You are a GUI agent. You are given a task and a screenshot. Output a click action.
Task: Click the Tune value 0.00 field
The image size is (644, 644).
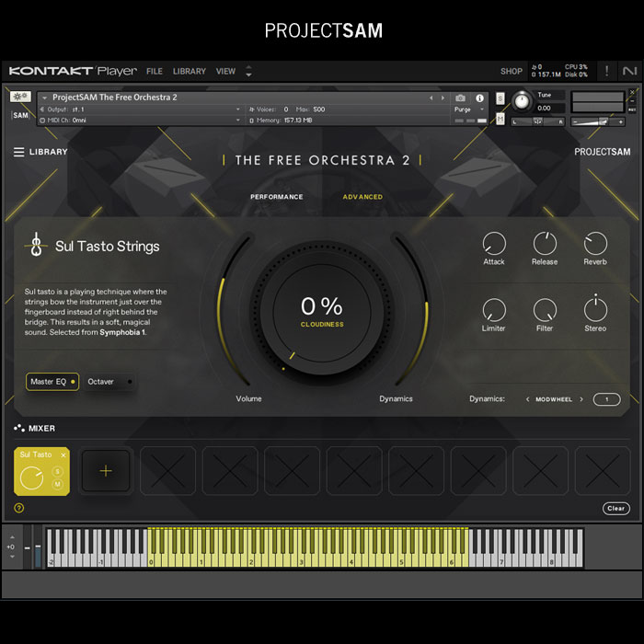550,108
